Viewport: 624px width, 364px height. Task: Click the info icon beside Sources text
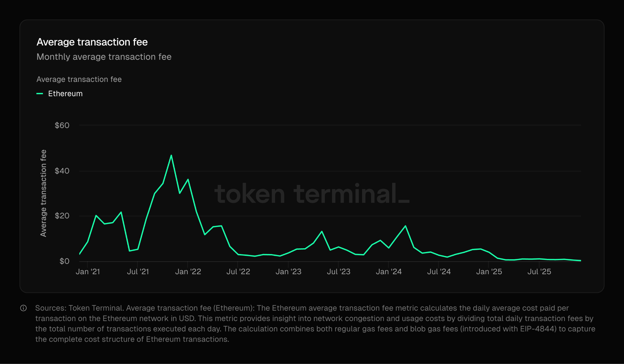tap(23, 308)
